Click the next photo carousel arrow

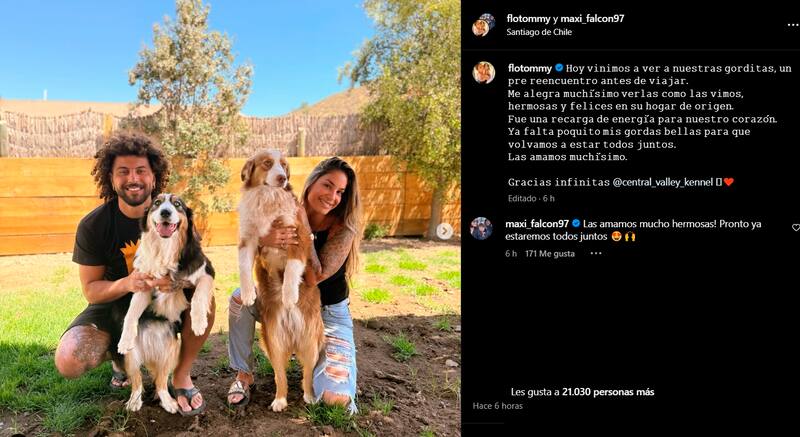[x=444, y=231]
